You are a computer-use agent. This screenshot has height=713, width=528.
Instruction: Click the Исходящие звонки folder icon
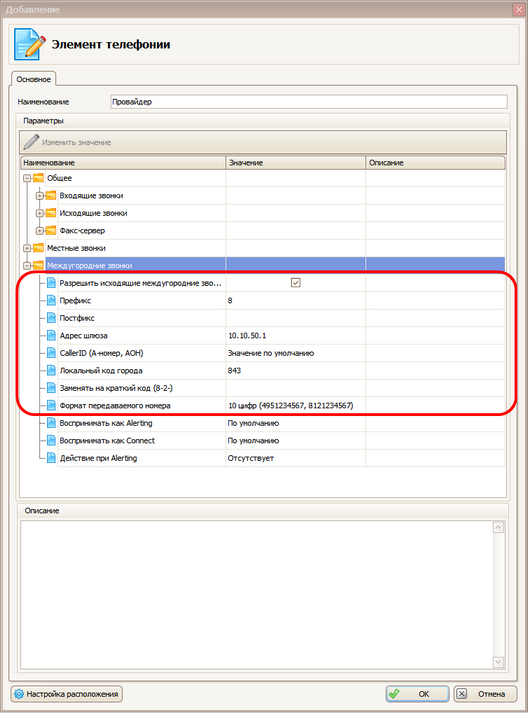(x=50, y=213)
